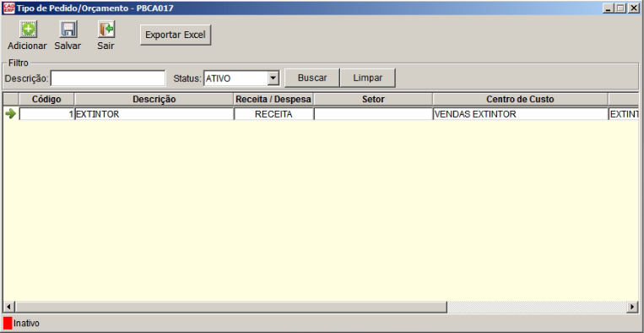
Task: Click the empty Setor cell of EXTINTOR row
Action: click(373, 114)
